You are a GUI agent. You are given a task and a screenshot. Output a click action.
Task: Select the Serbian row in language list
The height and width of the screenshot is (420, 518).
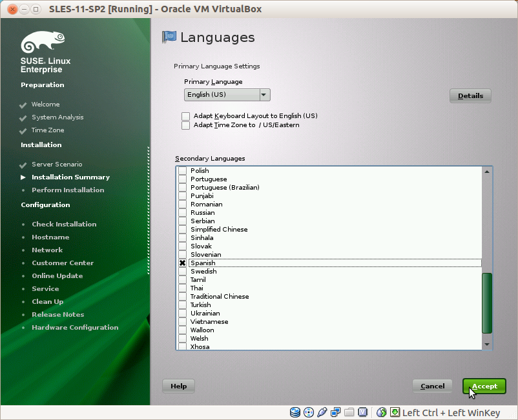click(329, 221)
